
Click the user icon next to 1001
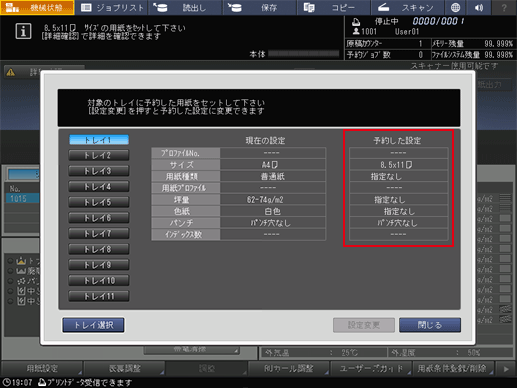tap(356, 31)
